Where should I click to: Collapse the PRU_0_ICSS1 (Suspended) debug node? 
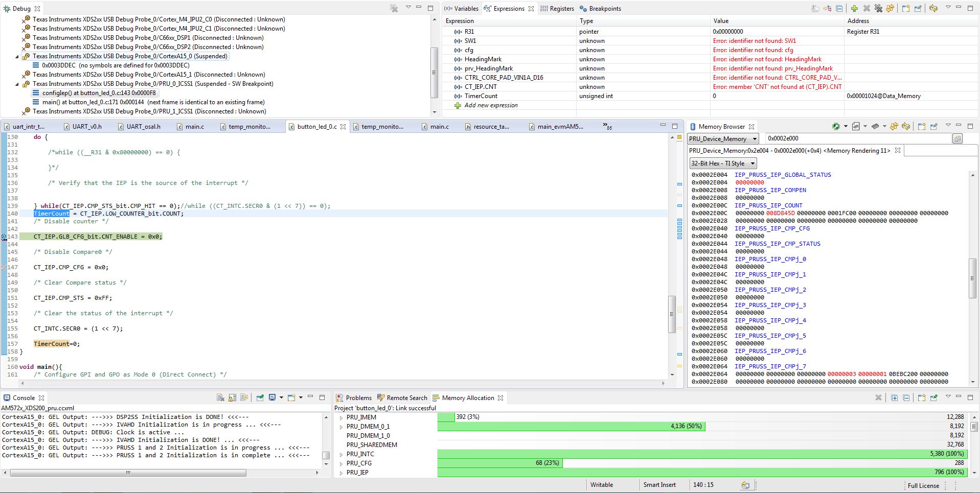17,84
